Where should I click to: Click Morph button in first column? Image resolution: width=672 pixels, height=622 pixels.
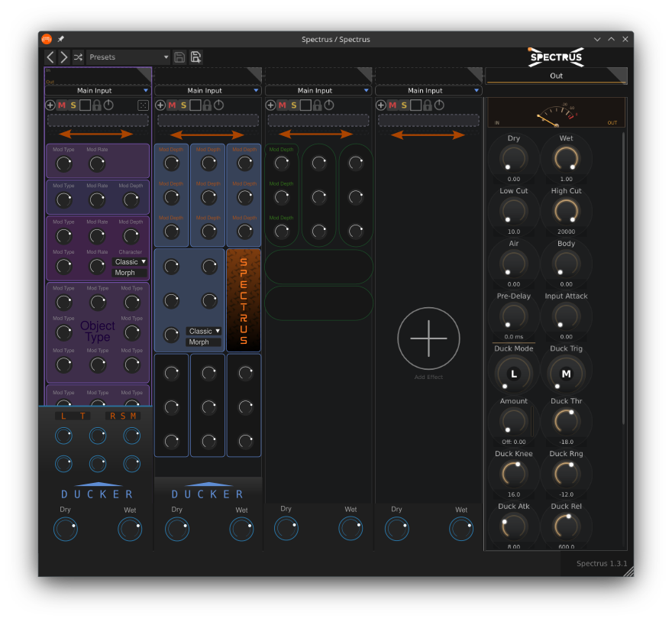129,273
